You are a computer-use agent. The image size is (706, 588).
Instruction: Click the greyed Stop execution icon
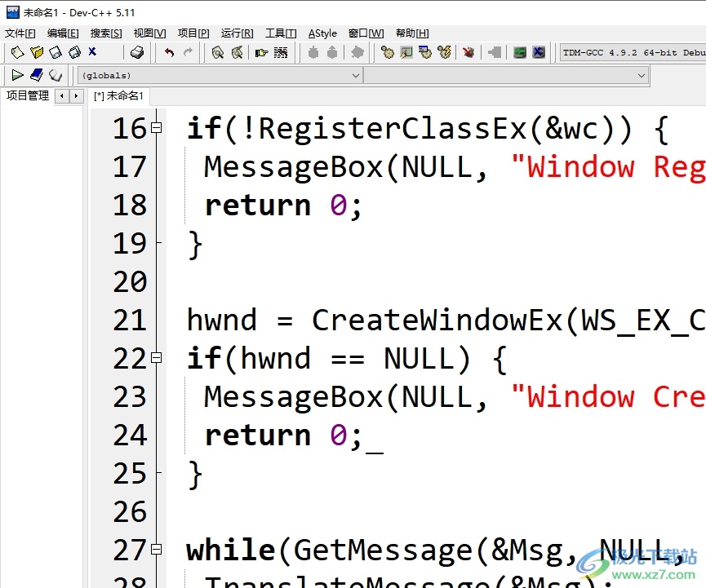click(495, 53)
